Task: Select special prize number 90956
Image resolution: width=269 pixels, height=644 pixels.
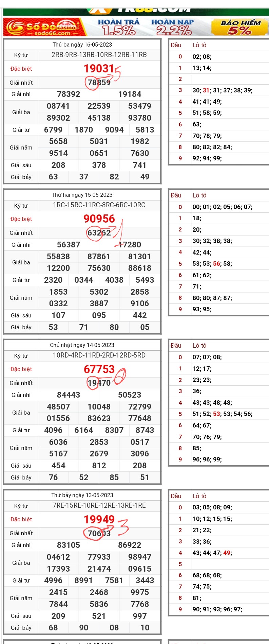Action: tap(99, 219)
